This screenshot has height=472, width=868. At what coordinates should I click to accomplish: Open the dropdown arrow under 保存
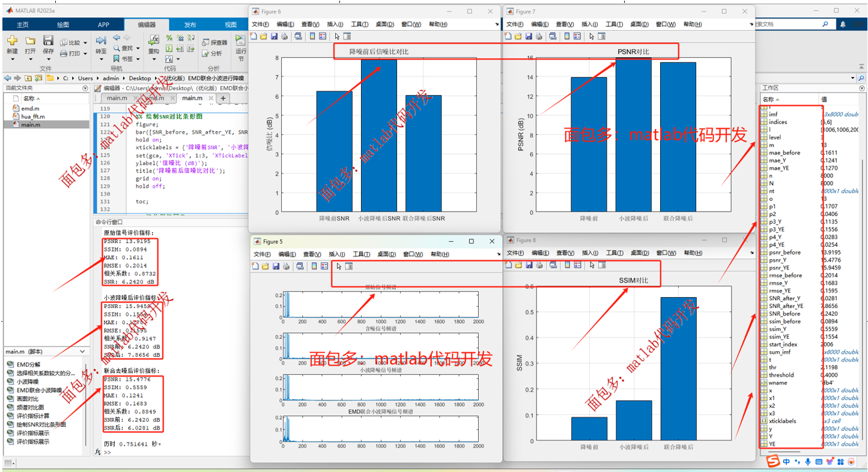pyautogui.click(x=48, y=58)
